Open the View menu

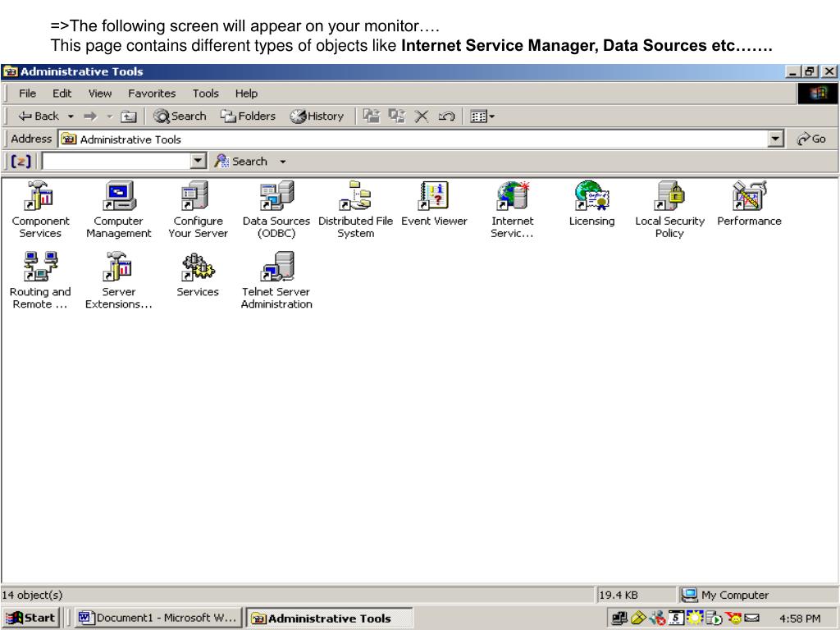99,94
